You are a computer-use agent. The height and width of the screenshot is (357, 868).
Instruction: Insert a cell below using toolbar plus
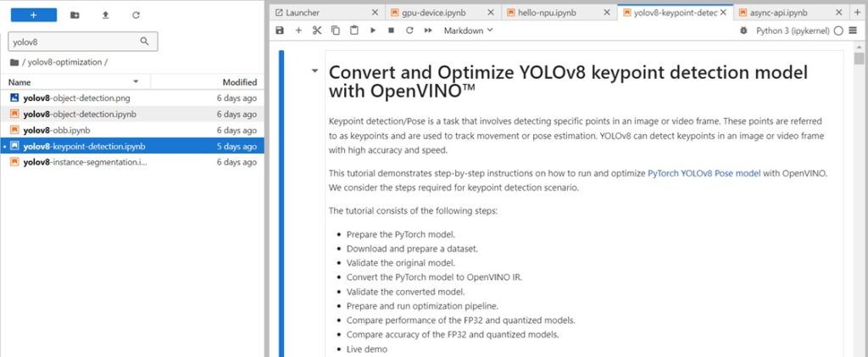(x=298, y=31)
